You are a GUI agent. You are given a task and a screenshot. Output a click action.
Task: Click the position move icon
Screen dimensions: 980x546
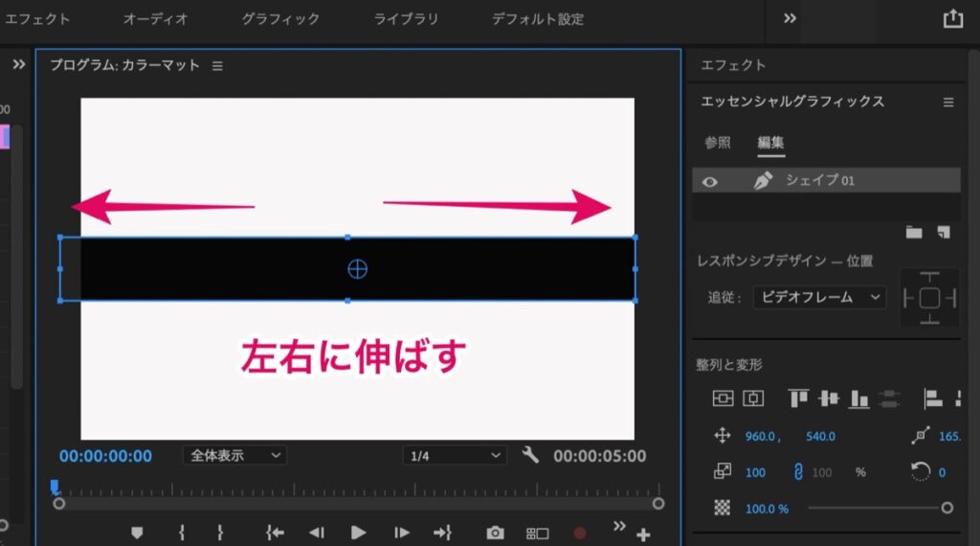click(x=723, y=435)
